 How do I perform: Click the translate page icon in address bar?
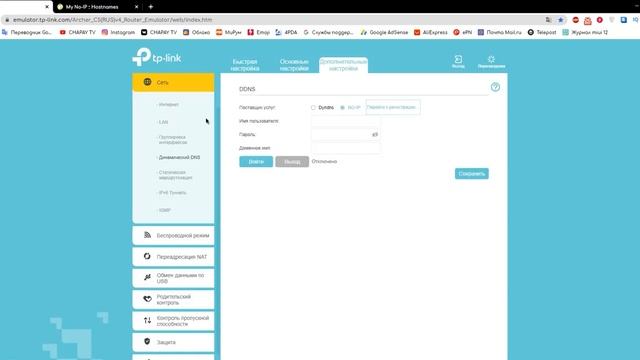[548, 20]
